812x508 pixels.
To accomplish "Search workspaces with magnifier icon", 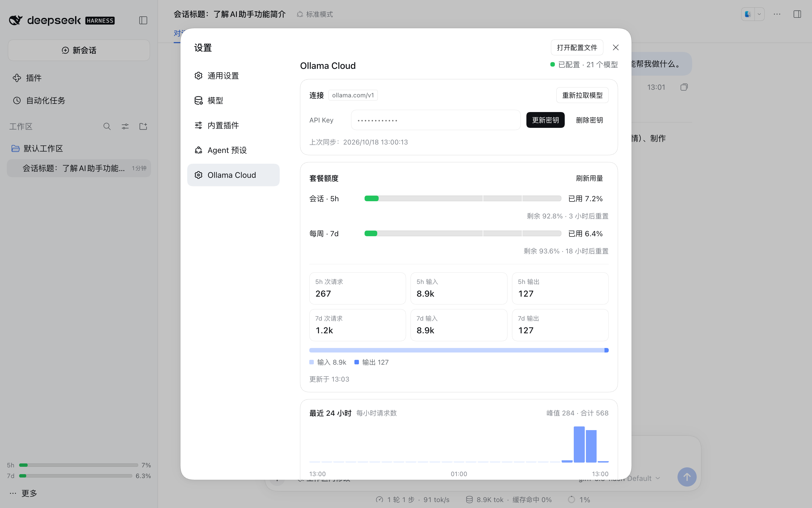I will point(107,126).
